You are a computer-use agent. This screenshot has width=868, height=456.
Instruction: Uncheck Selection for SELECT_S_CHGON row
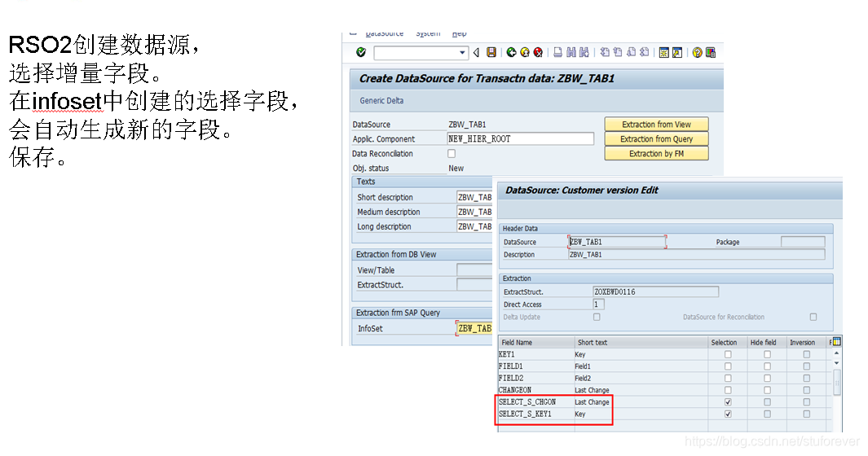point(728,402)
